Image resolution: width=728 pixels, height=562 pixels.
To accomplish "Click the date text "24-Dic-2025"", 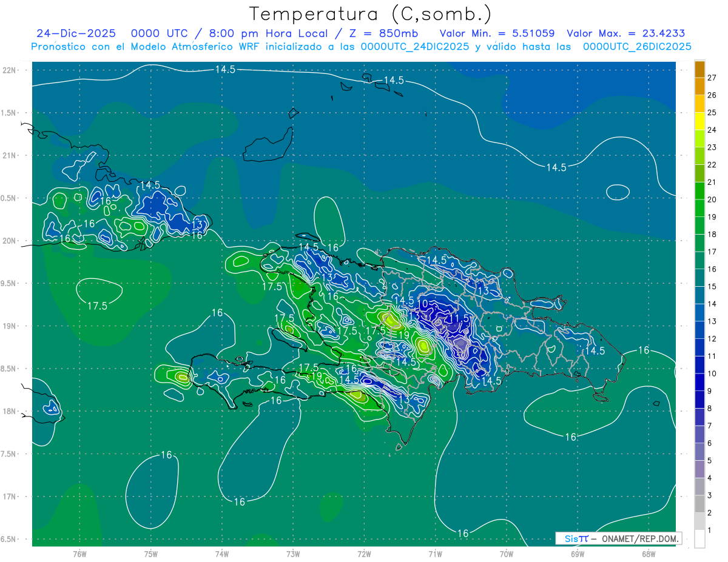I will (76, 34).
